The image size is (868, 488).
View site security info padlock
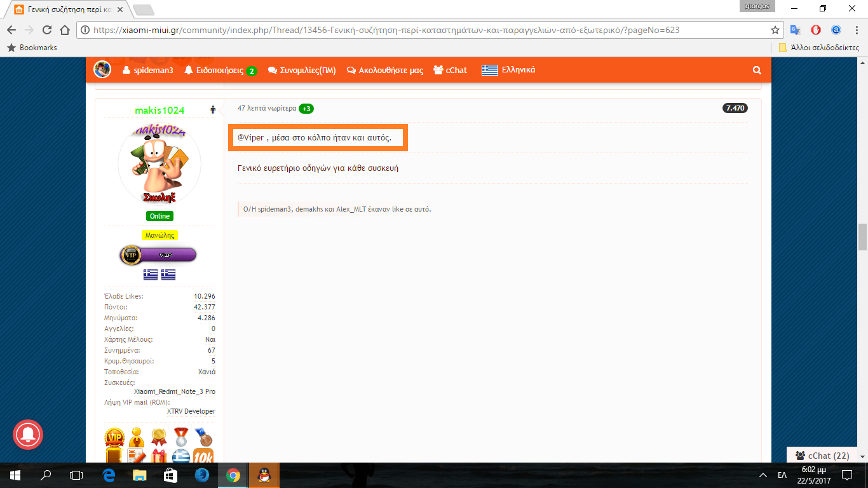point(85,30)
